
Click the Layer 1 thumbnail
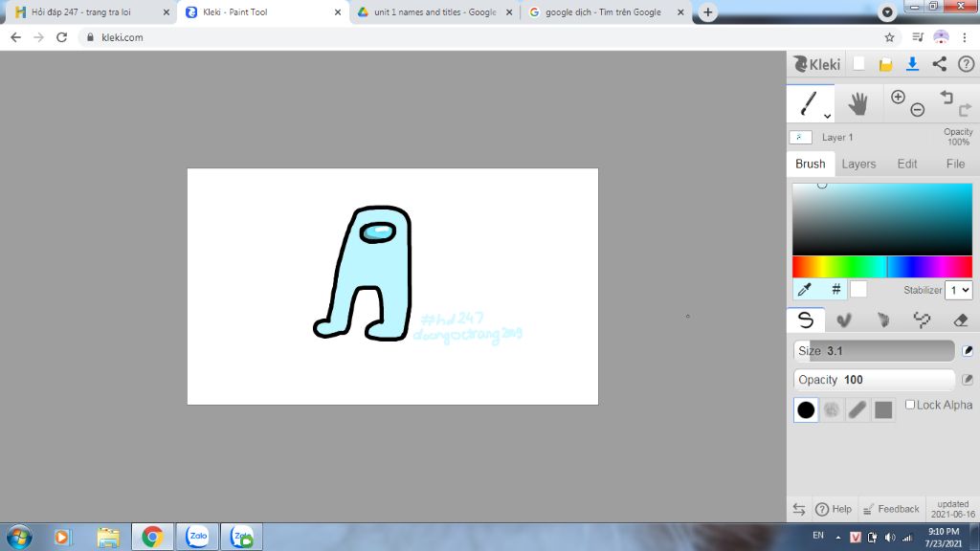pos(800,137)
